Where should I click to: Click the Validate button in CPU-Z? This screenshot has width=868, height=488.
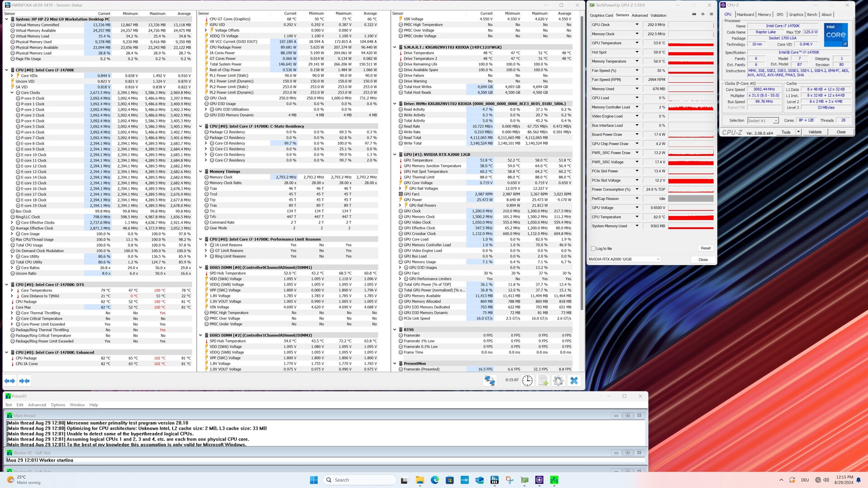[x=815, y=132]
